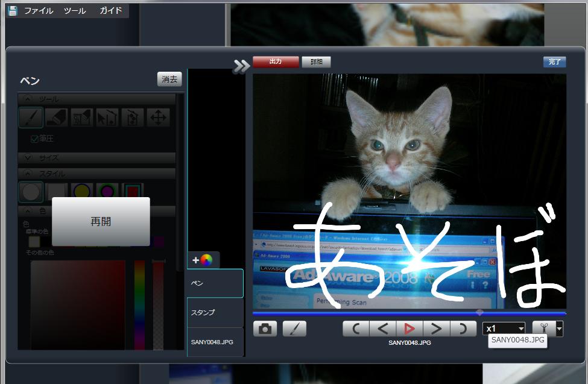Click the floppy disk save icon
Screen dimensions: 588x384
pyautogui.click(x=13, y=10)
